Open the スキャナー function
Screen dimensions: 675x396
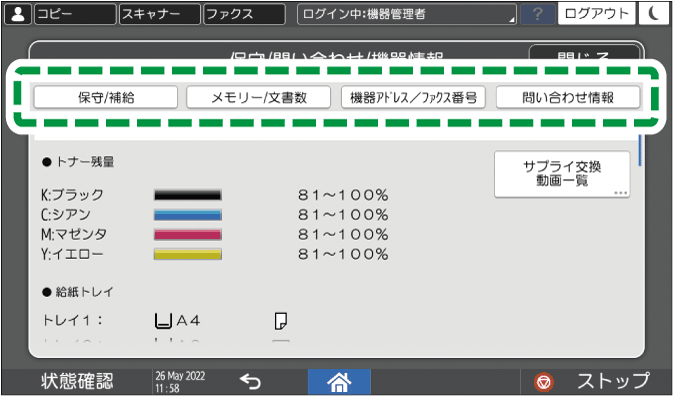pyautogui.click(x=160, y=14)
